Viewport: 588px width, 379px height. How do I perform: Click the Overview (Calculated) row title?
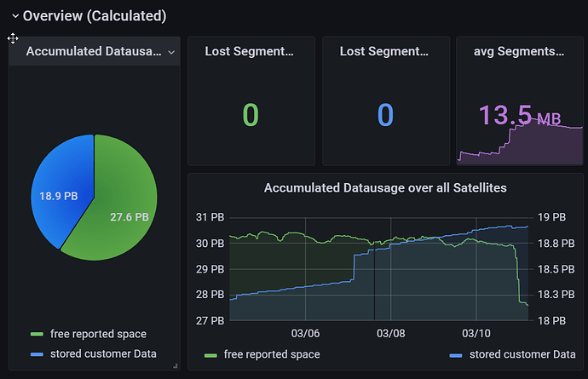click(94, 16)
